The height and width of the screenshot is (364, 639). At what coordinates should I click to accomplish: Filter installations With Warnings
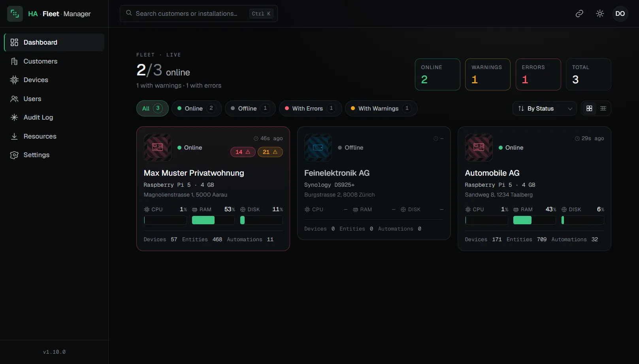point(381,108)
